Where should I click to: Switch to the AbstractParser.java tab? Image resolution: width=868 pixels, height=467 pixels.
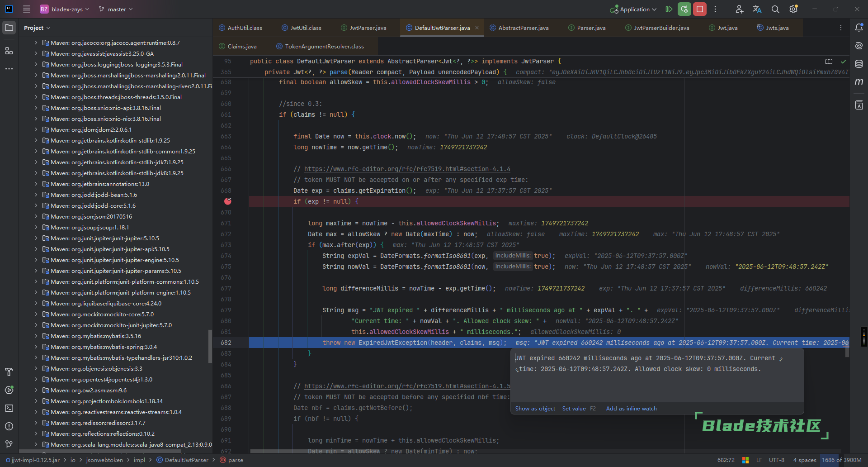coord(519,28)
